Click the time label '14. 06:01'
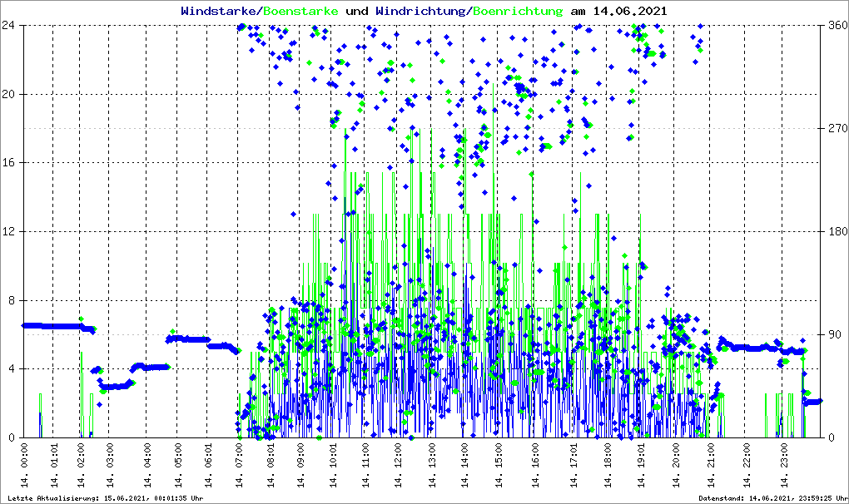The height and width of the screenshot is (504, 849). pos(208,465)
